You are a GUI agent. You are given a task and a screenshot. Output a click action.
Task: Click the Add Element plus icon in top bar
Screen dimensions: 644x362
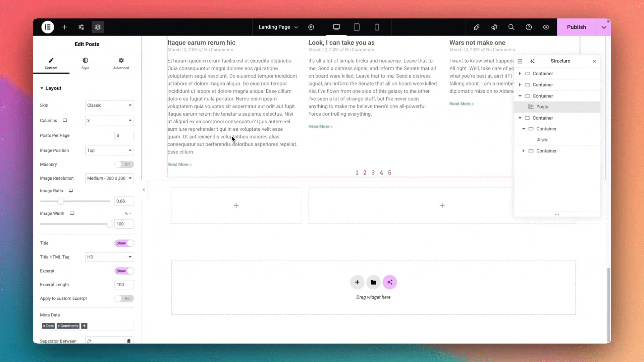[64, 27]
